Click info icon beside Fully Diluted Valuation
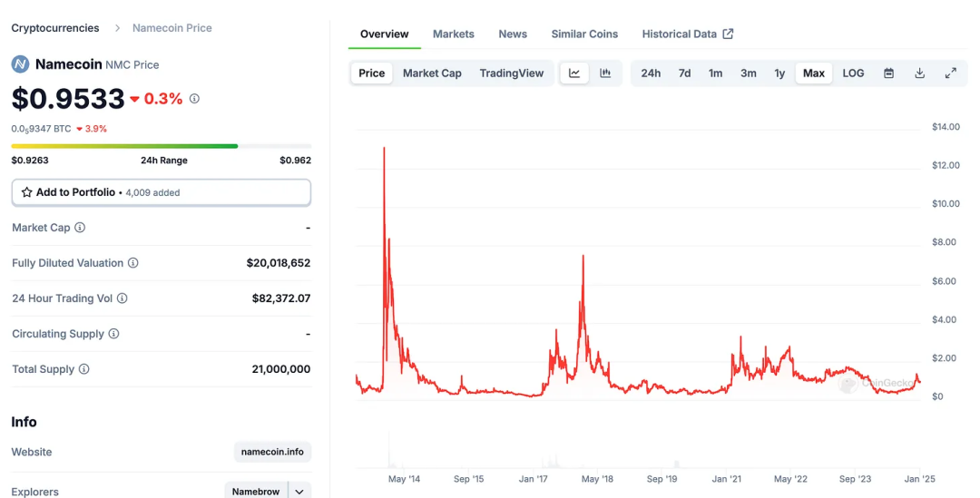The height and width of the screenshot is (498, 980). [x=133, y=263]
